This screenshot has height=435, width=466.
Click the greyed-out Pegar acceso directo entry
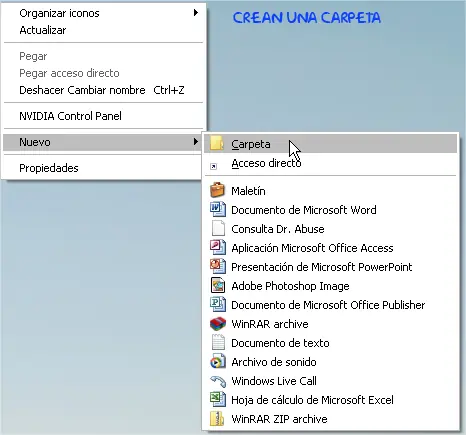pos(103,73)
